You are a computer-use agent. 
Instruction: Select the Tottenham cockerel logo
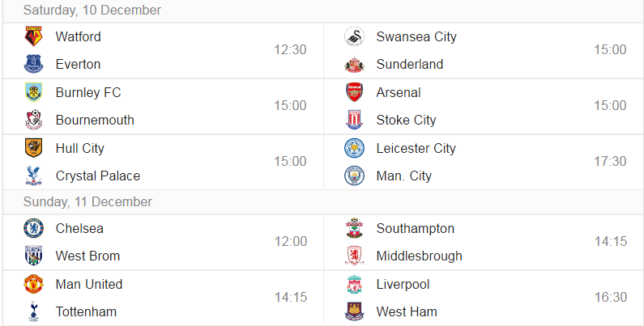pyautogui.click(x=34, y=311)
